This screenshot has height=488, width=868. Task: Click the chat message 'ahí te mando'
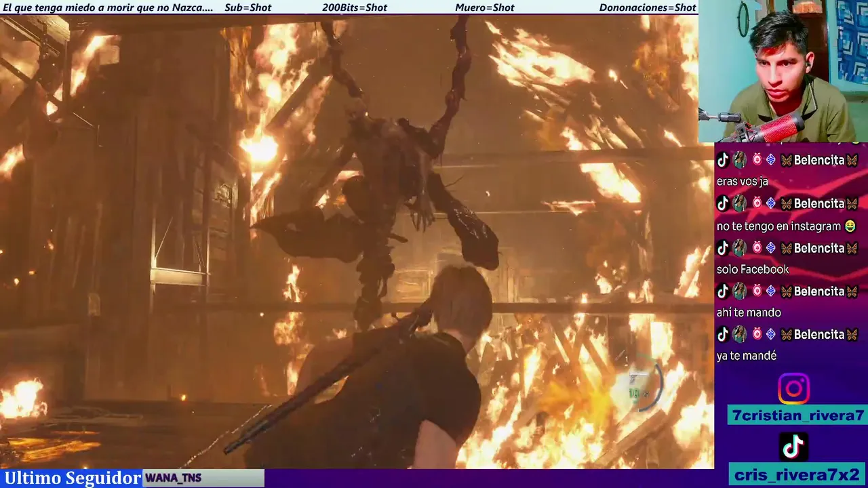click(749, 312)
